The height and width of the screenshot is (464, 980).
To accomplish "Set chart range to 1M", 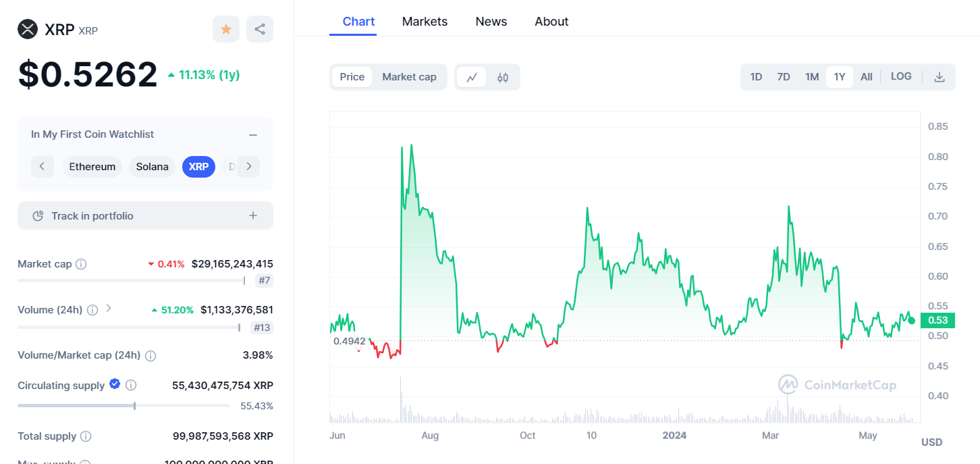I will pos(812,77).
